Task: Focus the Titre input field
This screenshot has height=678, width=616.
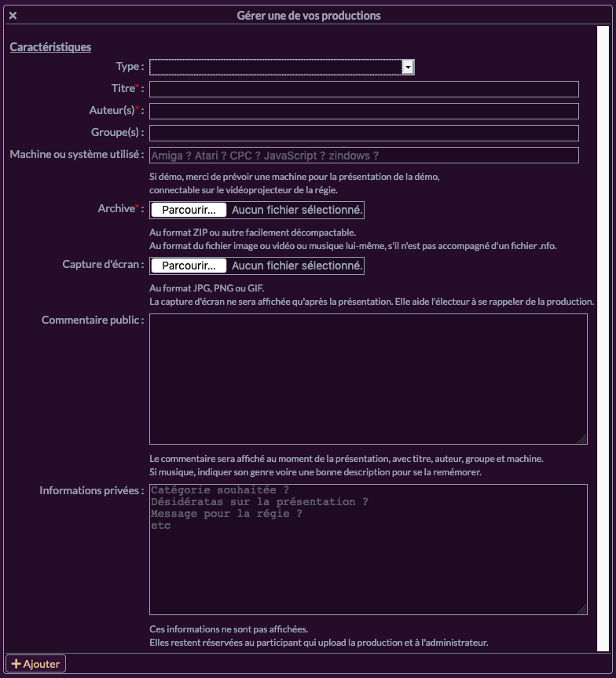Action: coord(364,89)
